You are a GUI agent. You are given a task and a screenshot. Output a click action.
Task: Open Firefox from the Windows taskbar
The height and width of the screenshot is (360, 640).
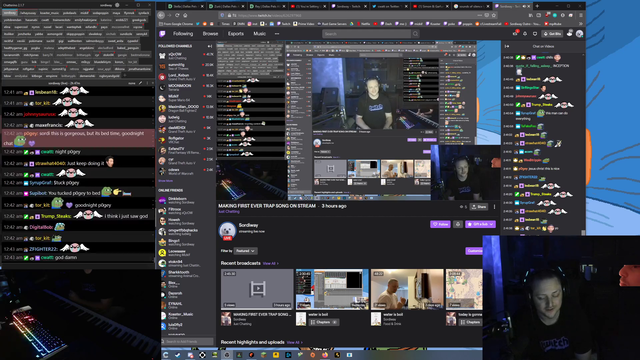click(x=325, y=355)
